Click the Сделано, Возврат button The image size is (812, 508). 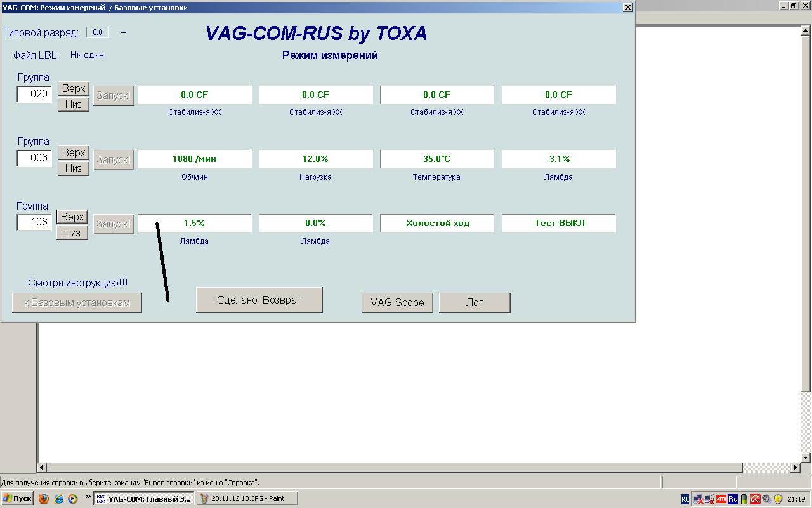point(259,300)
